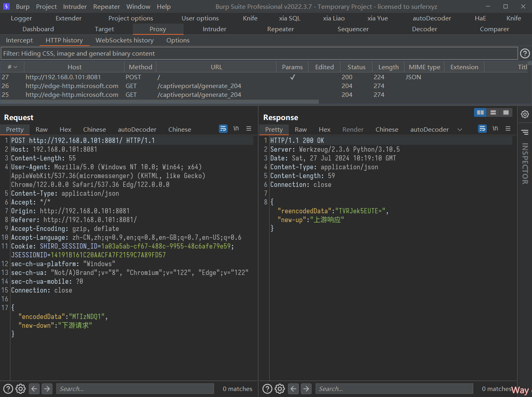
Task: Click the filter bar to edit filters
Action: [x=259, y=53]
